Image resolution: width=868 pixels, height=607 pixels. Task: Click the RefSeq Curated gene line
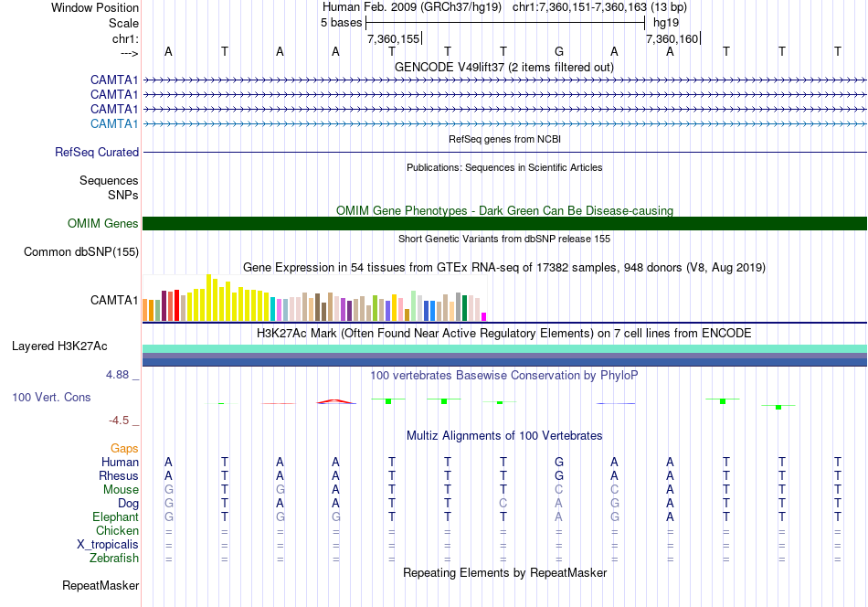[504, 152]
